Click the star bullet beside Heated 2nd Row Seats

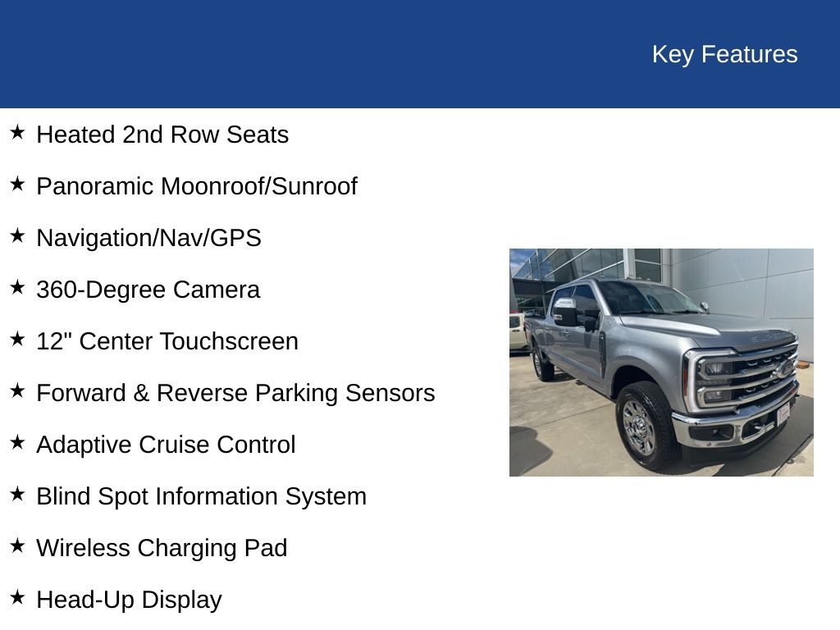(17, 132)
